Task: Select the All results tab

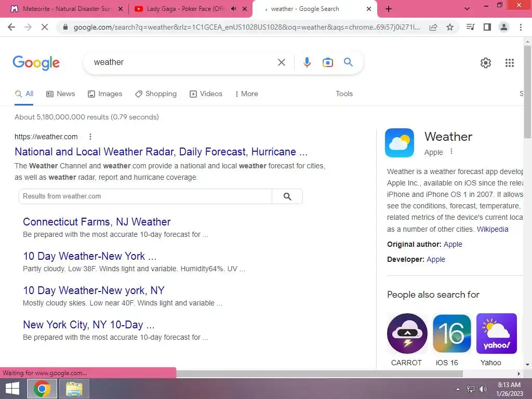Action: point(24,94)
